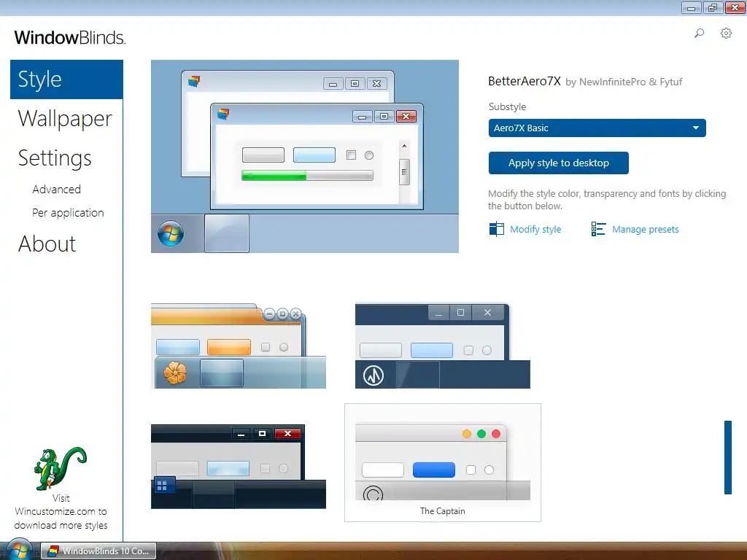Screen dimensions: 747x560
Task: Click the WindowBlinds logo
Action: [x=69, y=38]
